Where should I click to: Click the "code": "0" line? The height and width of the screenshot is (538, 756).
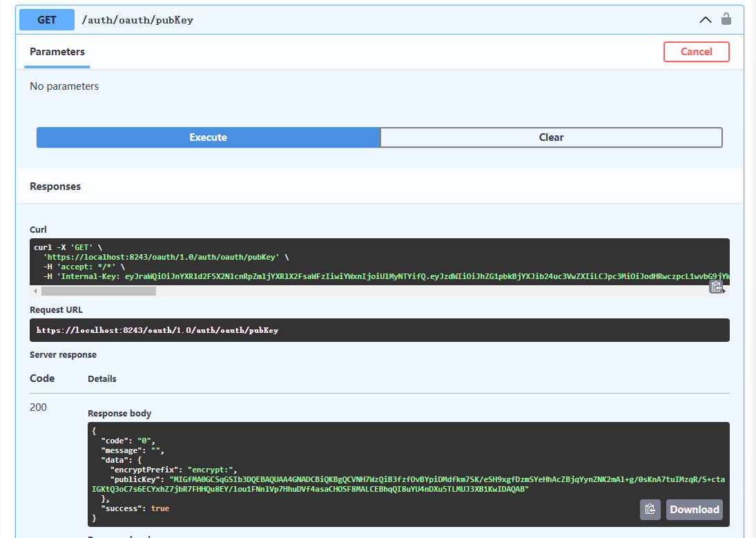coord(128,441)
